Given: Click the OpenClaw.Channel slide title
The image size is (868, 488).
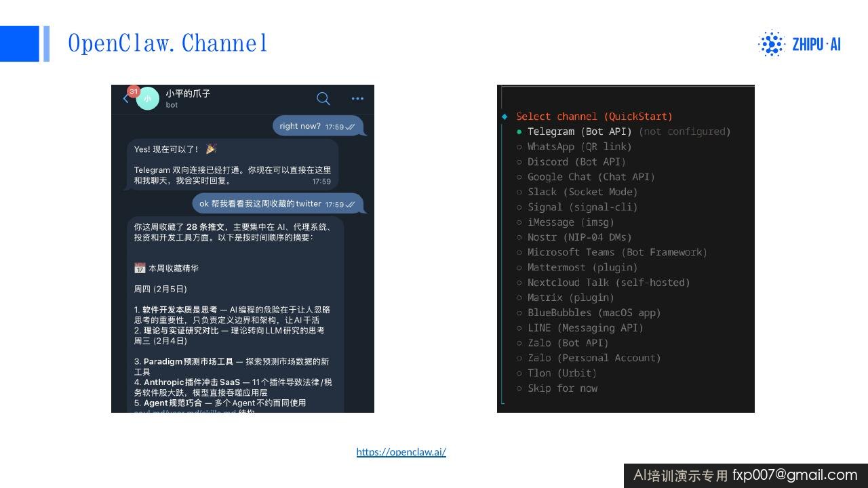Looking at the screenshot, I should (x=167, y=43).
